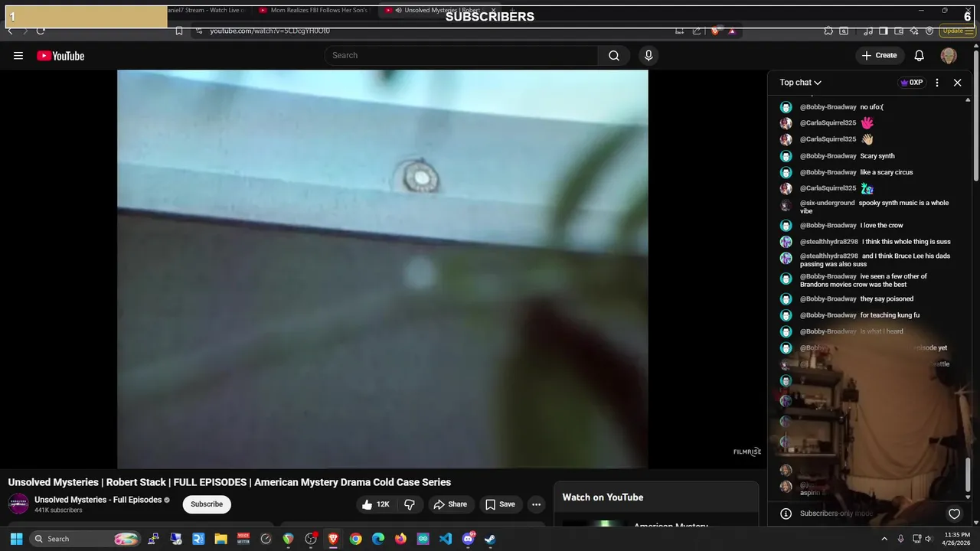Open the Update browser menu button

coord(958,31)
